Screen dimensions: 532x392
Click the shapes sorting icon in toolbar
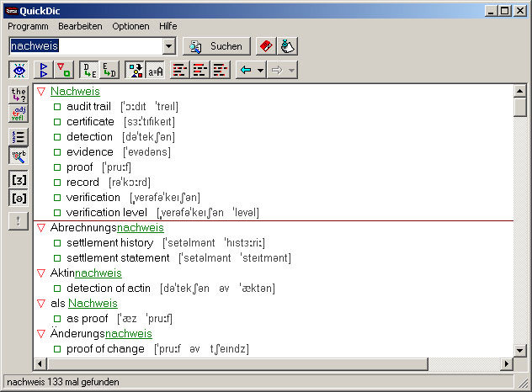[x=135, y=70]
